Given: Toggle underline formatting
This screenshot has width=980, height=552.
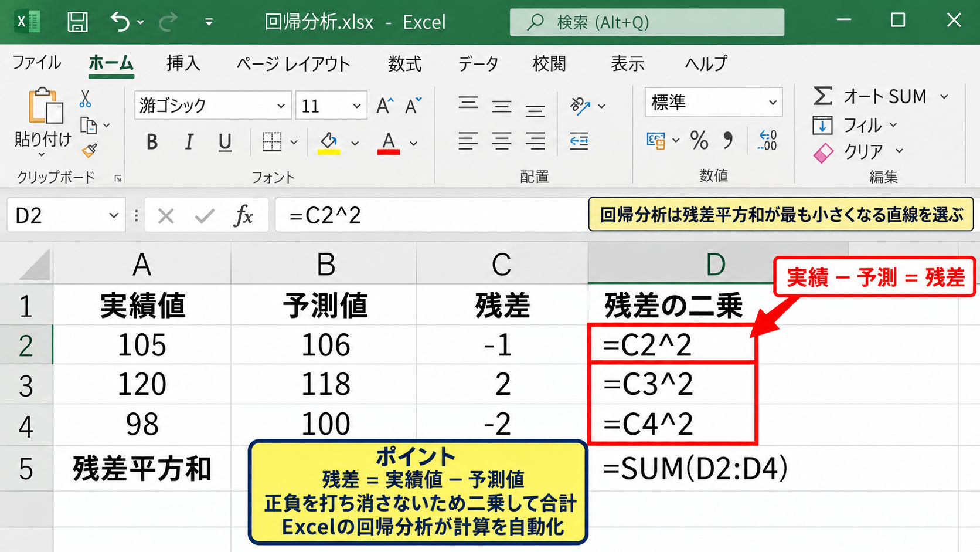Looking at the screenshot, I should click(224, 142).
